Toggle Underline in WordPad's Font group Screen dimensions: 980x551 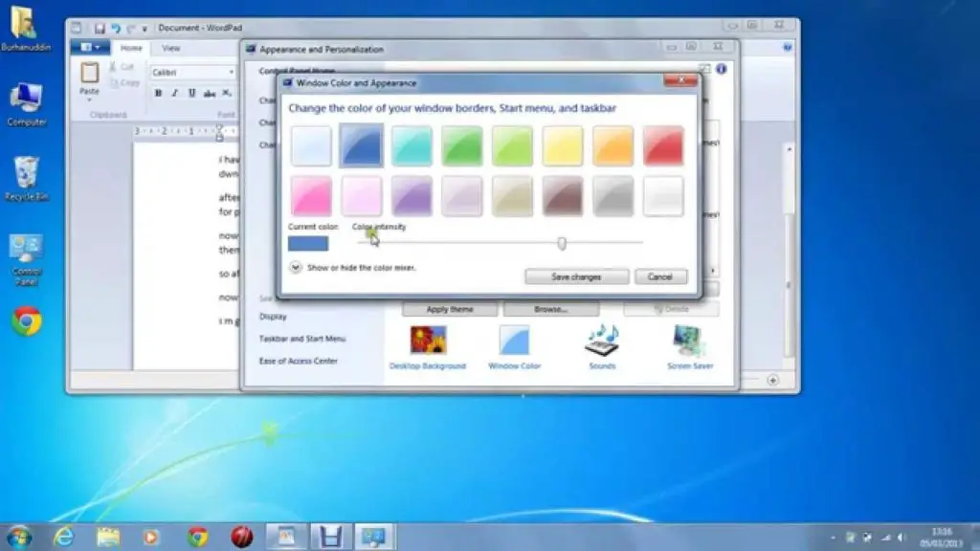point(191,93)
